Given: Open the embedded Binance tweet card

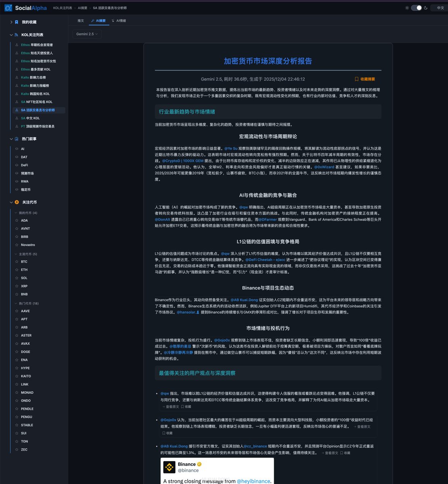Looking at the screenshot, I should click(x=217, y=471).
